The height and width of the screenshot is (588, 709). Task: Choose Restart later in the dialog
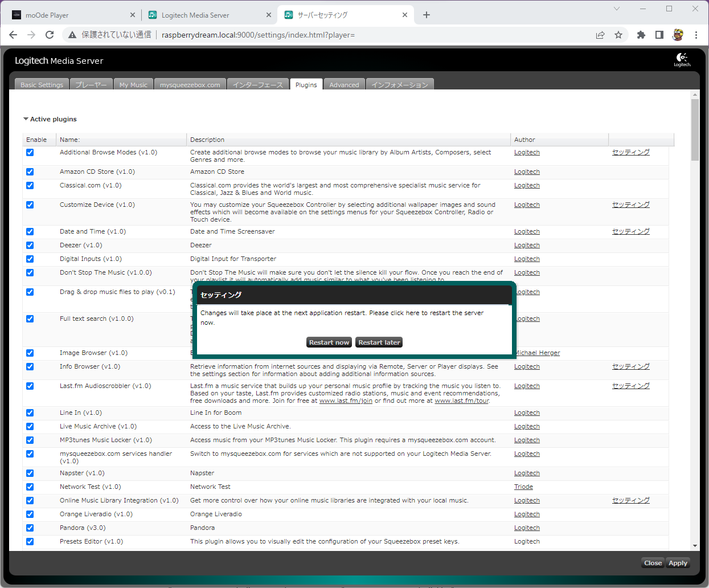click(379, 342)
